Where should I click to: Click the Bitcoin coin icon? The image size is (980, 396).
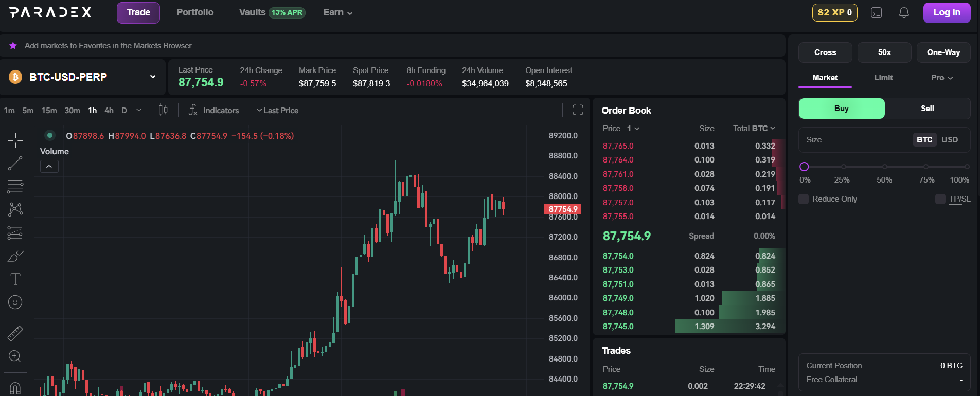click(15, 77)
